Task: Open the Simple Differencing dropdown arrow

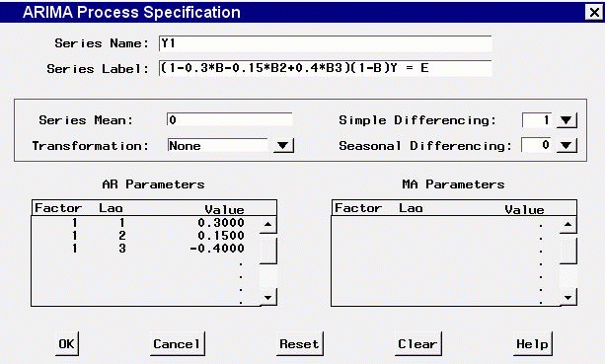Action: (x=567, y=120)
